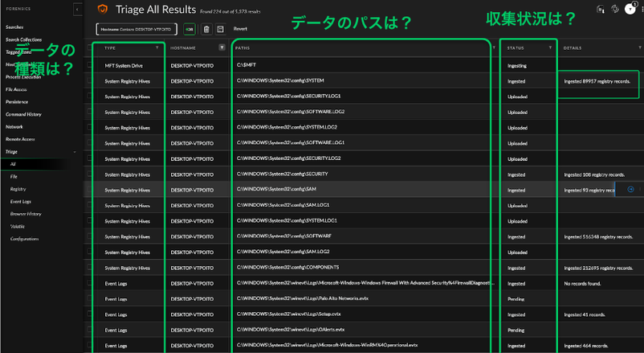Open Search Collections in the sidebar
This screenshot has width=644, height=353.
coord(23,39)
